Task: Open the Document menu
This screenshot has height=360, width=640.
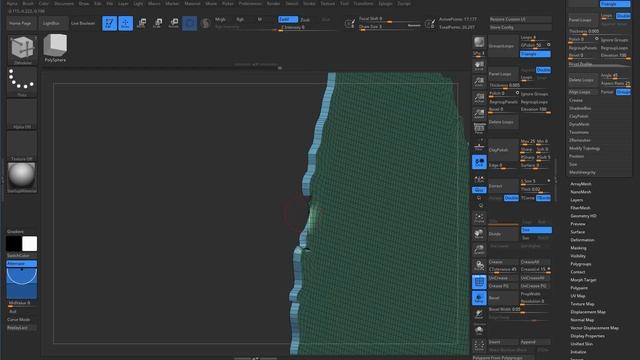Action: pyautogui.click(x=64, y=3)
